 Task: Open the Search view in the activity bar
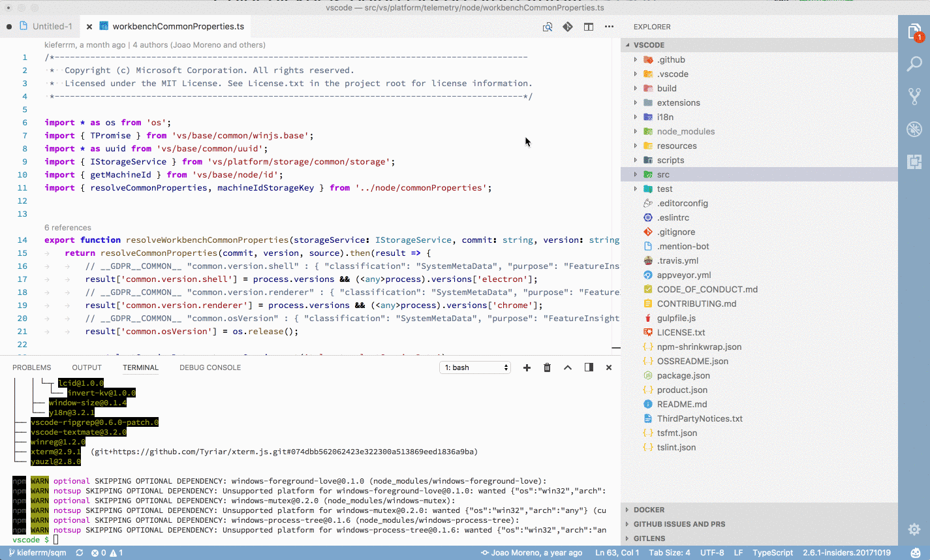[x=914, y=64]
